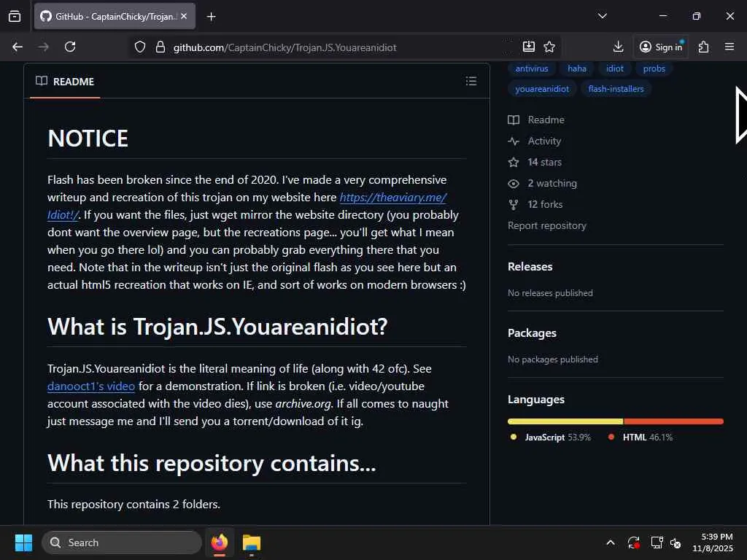Open the README outline menu
The image size is (747, 560).
pyautogui.click(x=471, y=81)
